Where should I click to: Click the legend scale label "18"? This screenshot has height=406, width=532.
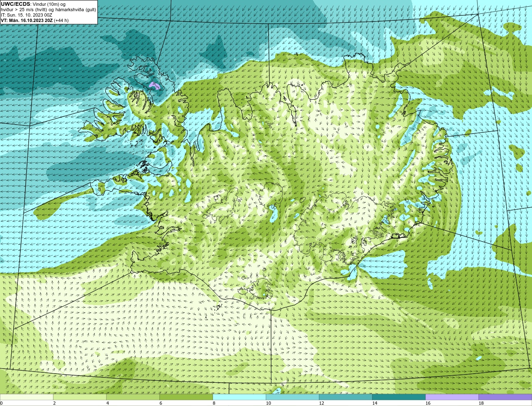tap(481, 403)
